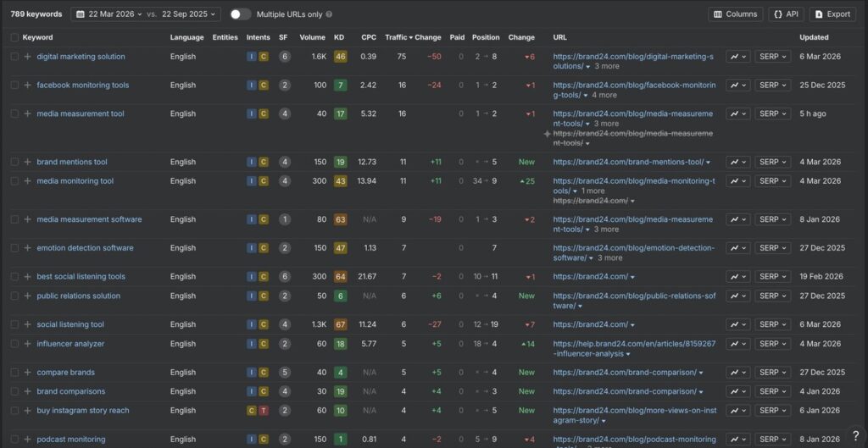Sort by the Volume column header

coord(312,37)
